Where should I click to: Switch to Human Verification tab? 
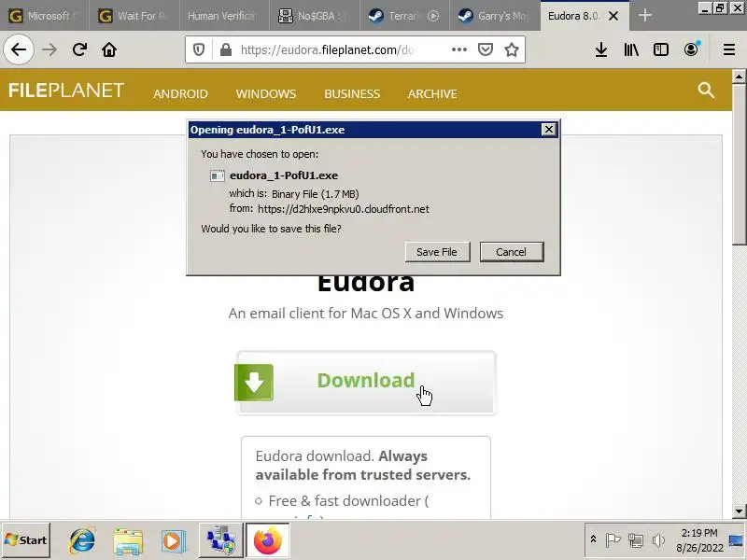(x=224, y=16)
